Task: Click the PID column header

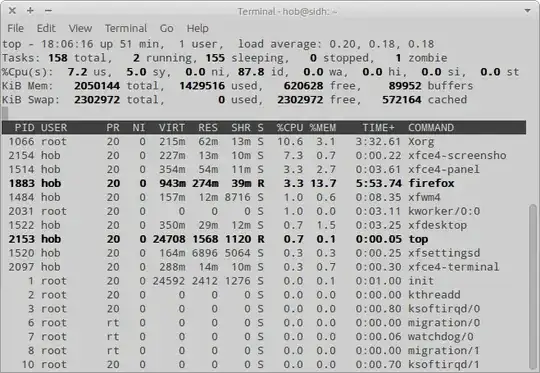Action: click(24, 128)
